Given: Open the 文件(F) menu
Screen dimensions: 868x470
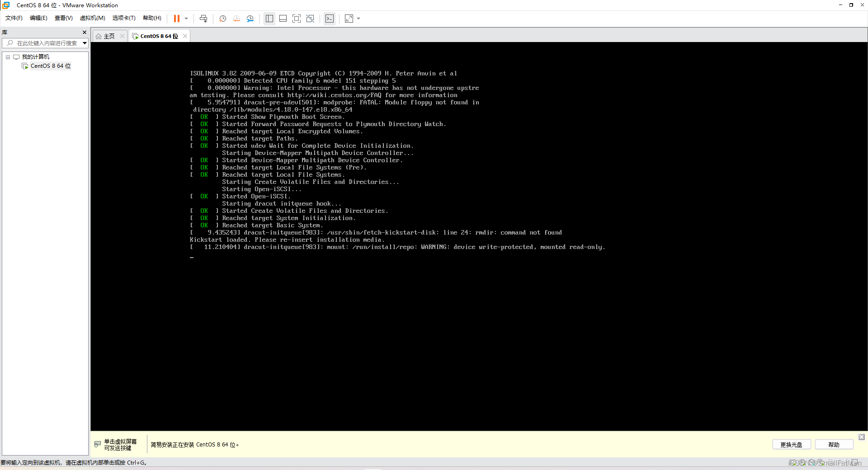Looking at the screenshot, I should coord(14,18).
